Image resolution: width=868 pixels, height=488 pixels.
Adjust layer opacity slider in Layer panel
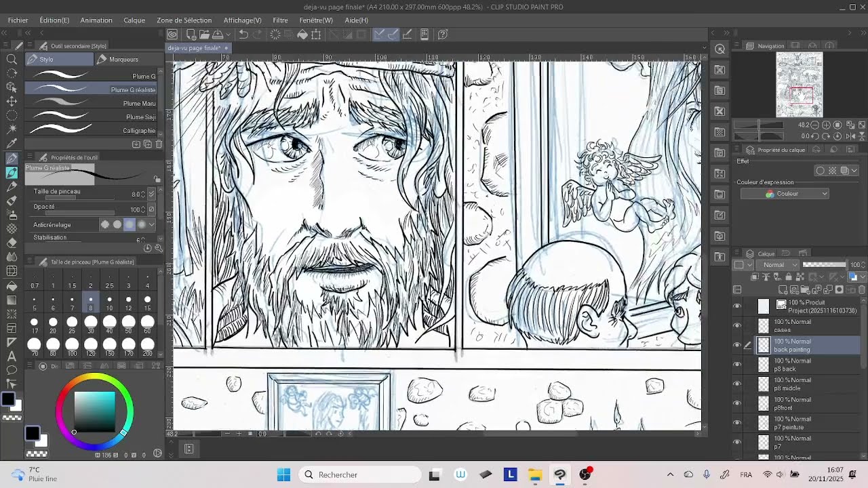824,265
